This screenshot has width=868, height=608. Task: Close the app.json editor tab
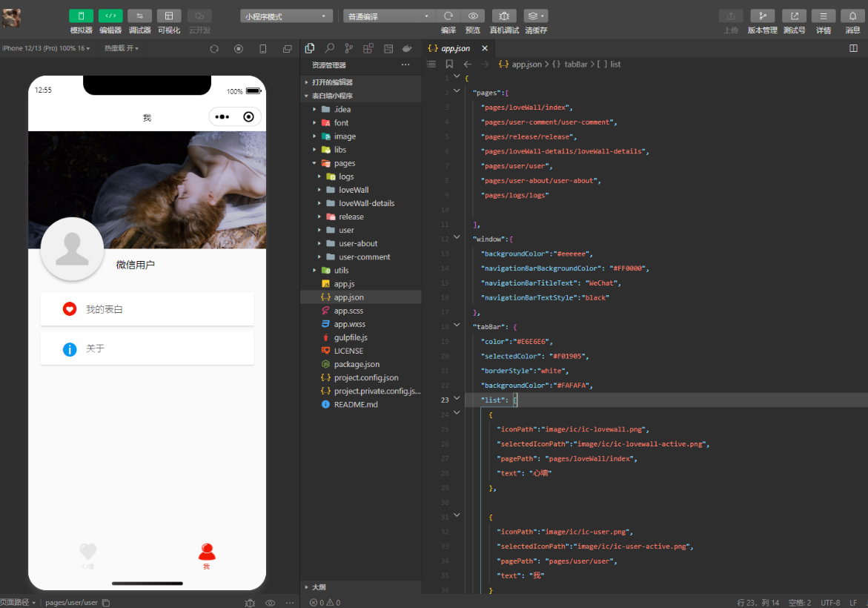485,48
